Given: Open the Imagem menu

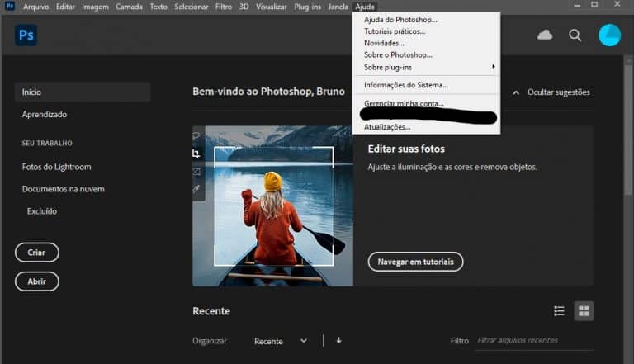Looking at the screenshot, I should [x=95, y=7].
